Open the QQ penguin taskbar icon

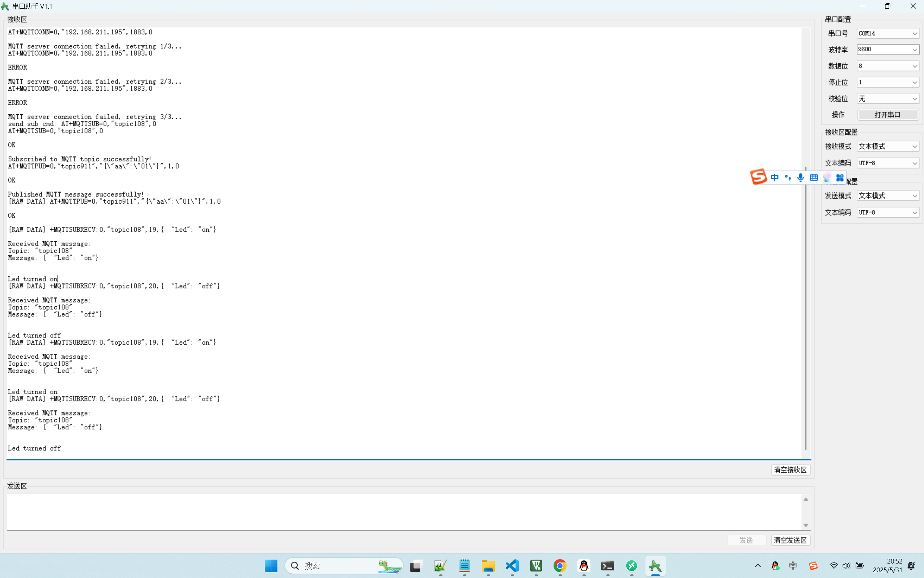tap(584, 565)
